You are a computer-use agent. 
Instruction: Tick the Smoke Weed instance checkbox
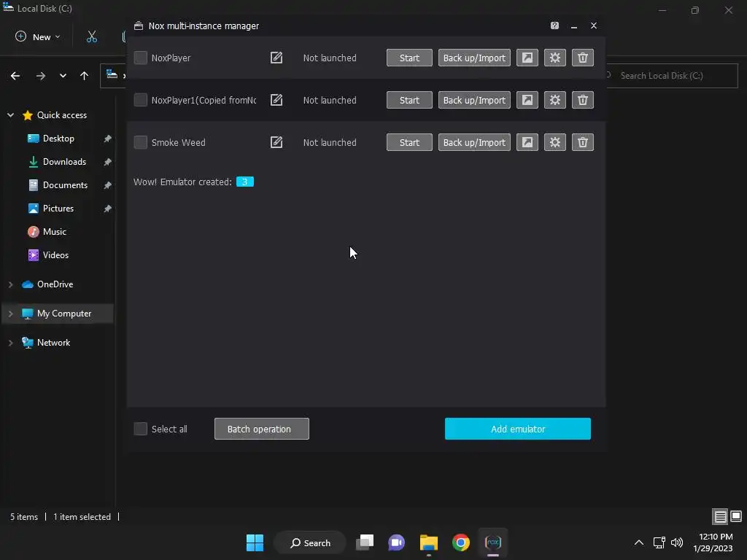coord(141,142)
